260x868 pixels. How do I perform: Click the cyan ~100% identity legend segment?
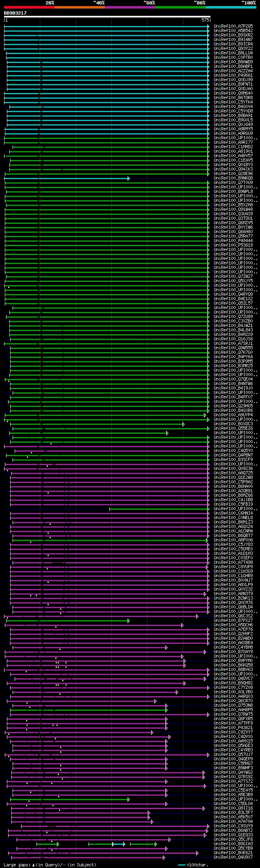[x=230, y=7]
